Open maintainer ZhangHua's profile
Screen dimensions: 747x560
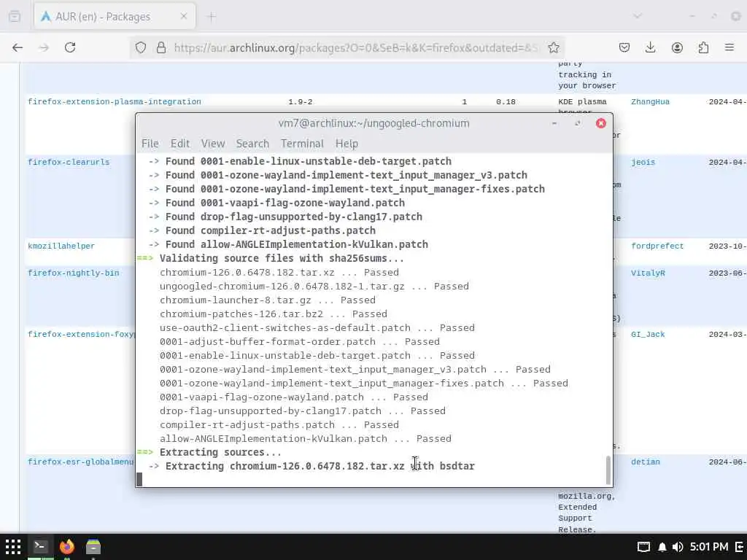point(650,102)
